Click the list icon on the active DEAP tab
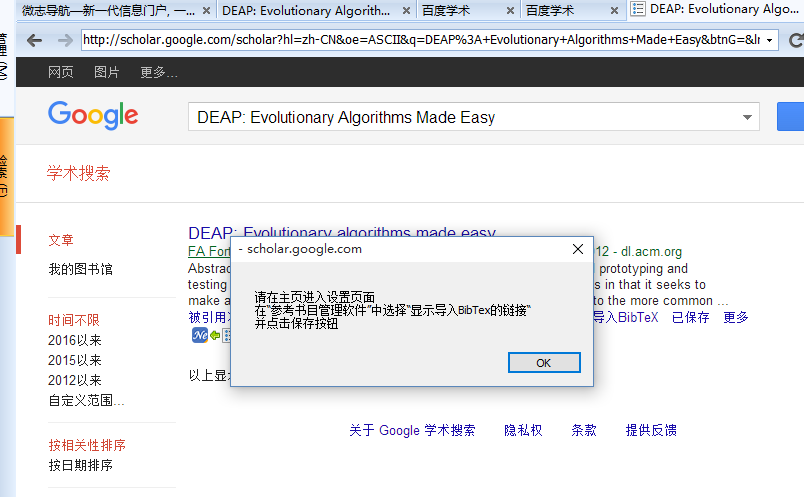The height and width of the screenshot is (497, 804). (x=637, y=9)
